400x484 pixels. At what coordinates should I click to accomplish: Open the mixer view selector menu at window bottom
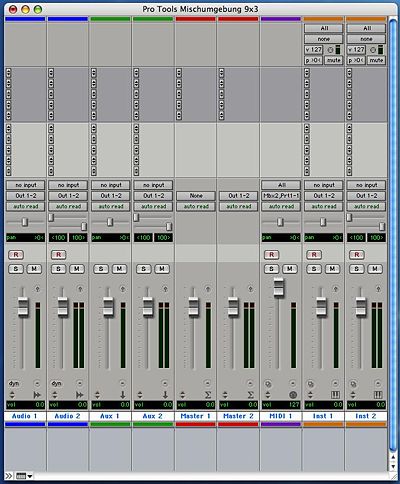[x=24, y=476]
